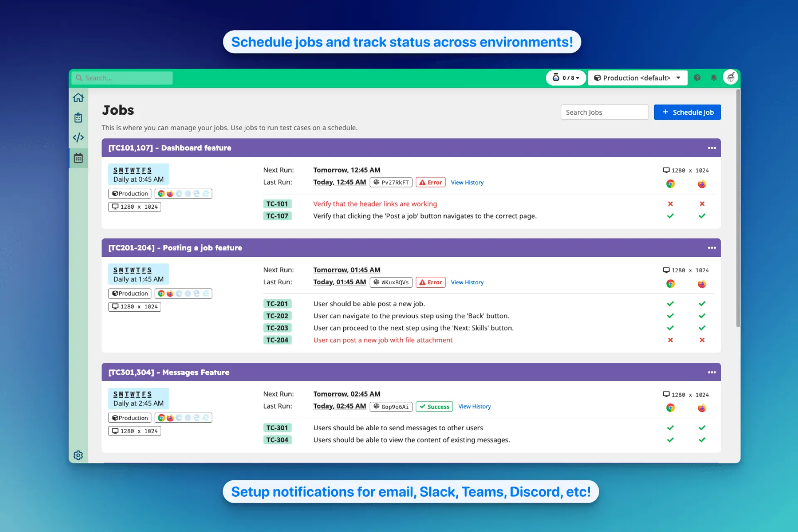Click Daily at 0:45 AM schedule badge

click(x=138, y=175)
